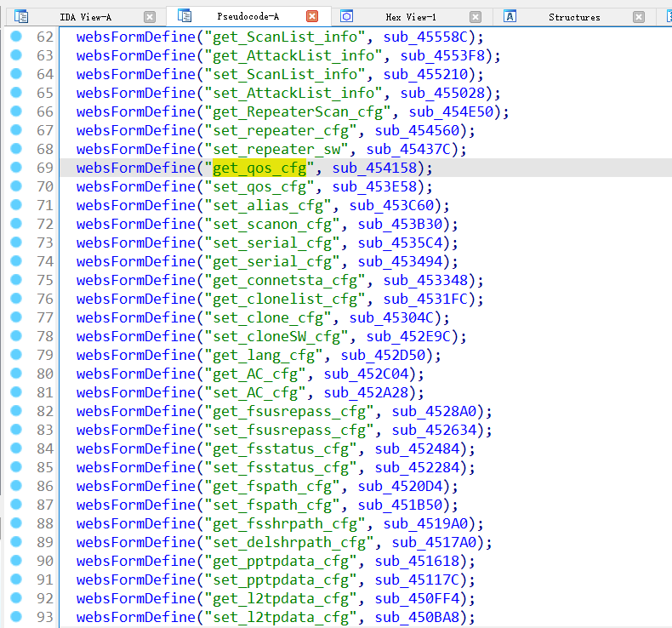This screenshot has height=628, width=672.
Task: Select the highlighted get_qos_cfg string
Action: 259,168
